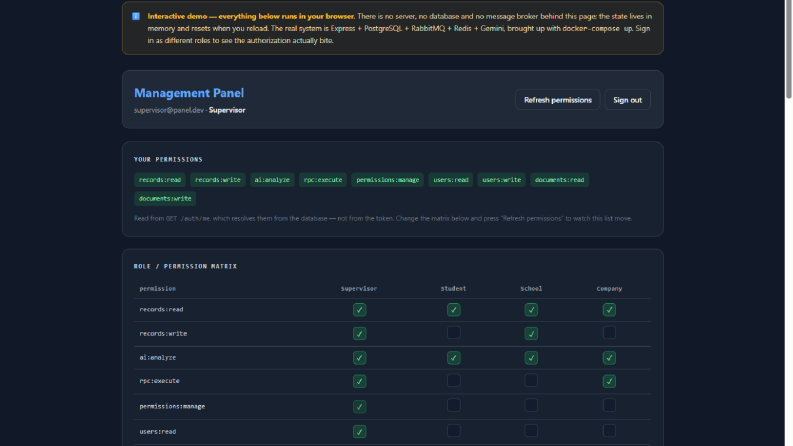Screen dimensions: 793x446
Task: Toggle records:read checkbox for Company
Action: (x=609, y=309)
